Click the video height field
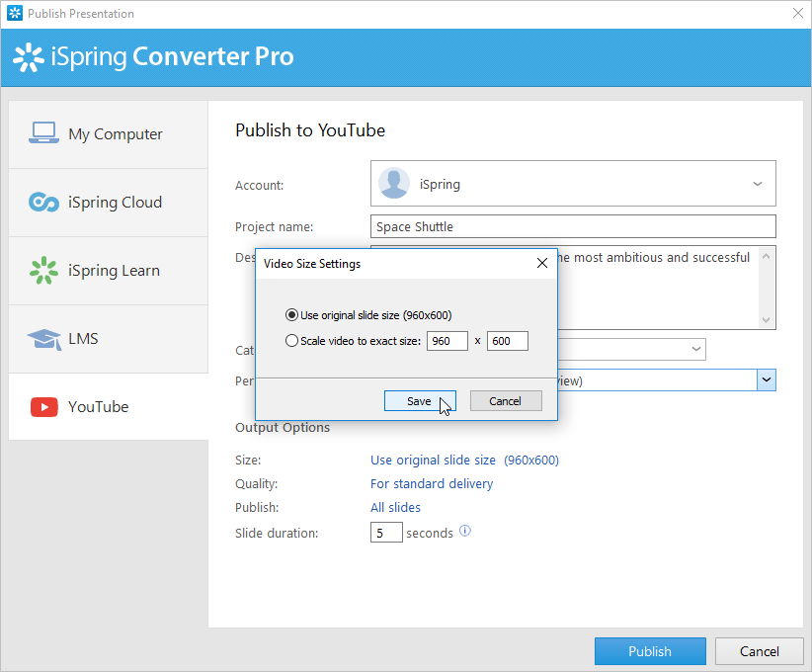Image resolution: width=812 pixels, height=672 pixels. coord(507,341)
